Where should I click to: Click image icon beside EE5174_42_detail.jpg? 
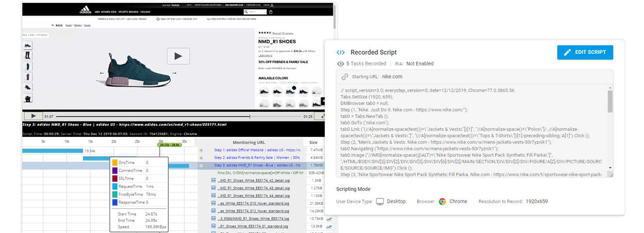(213, 181)
